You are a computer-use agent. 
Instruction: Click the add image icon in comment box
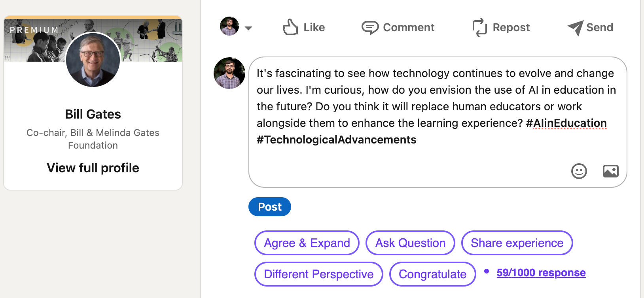610,171
